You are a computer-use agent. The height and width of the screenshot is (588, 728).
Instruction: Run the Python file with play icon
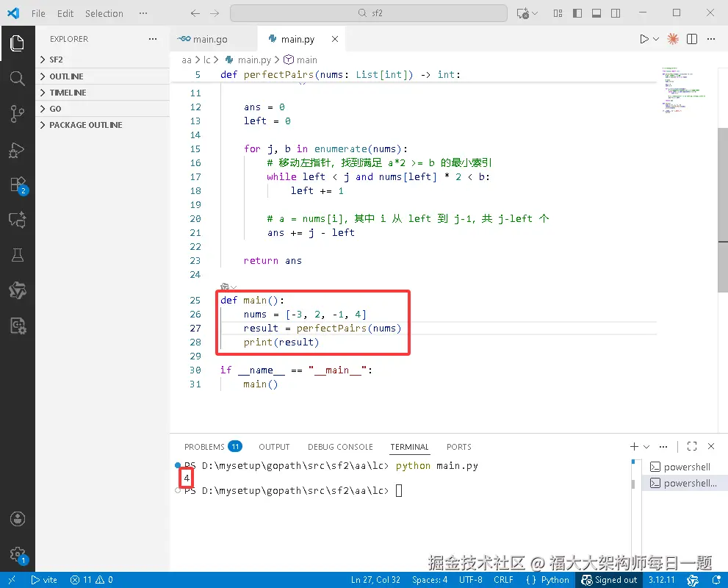pyautogui.click(x=644, y=39)
